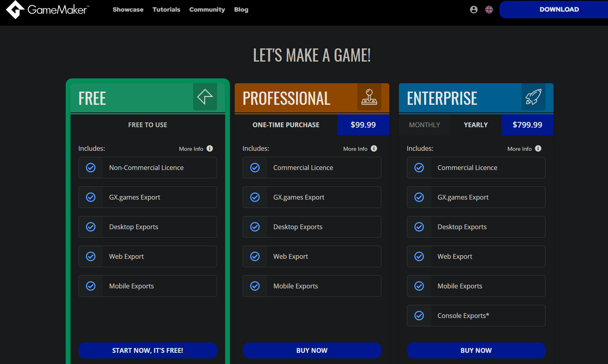Click the ENTERPRISE plan header title
Screen dimensions: 608x364
pos(442,98)
